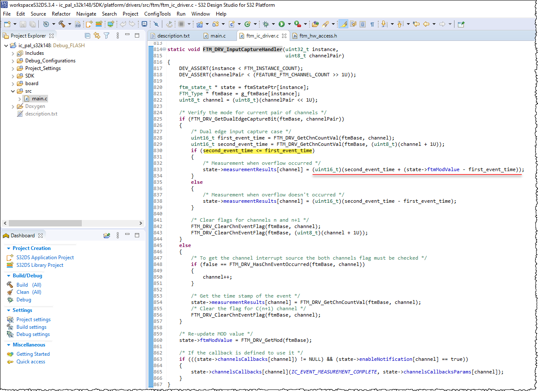Image resolution: width=538 pixels, height=392 pixels.
Task: Open the Build hammer dropdown arrow
Action: click(70, 24)
